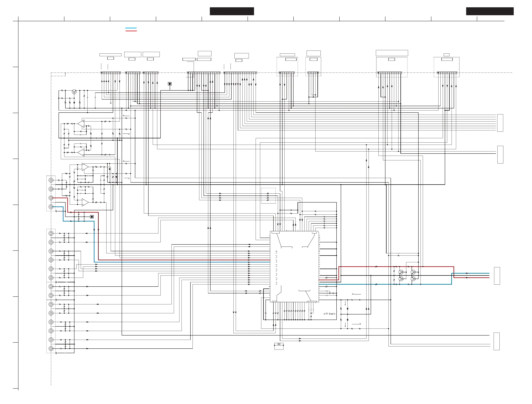Screen dimensions: 532x404
Task: Click the red legend line at top
Action: (131, 31)
